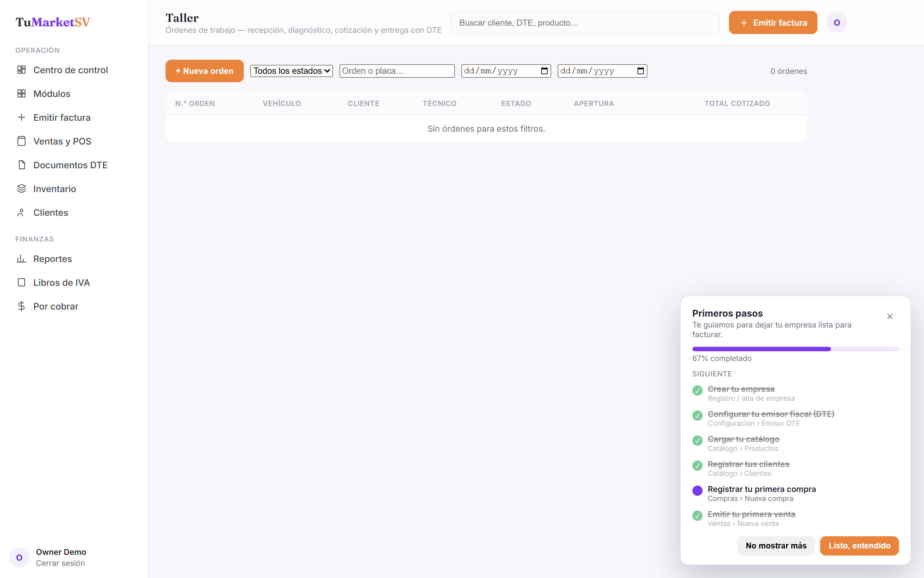Click the plus icon beside Emitir factura in sidebar

[21, 117]
